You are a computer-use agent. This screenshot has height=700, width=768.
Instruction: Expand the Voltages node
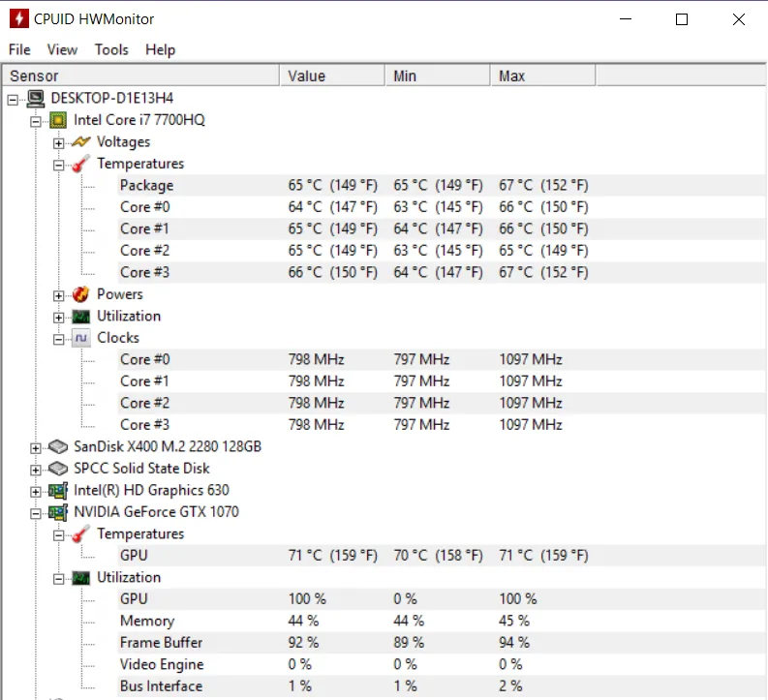pos(59,143)
